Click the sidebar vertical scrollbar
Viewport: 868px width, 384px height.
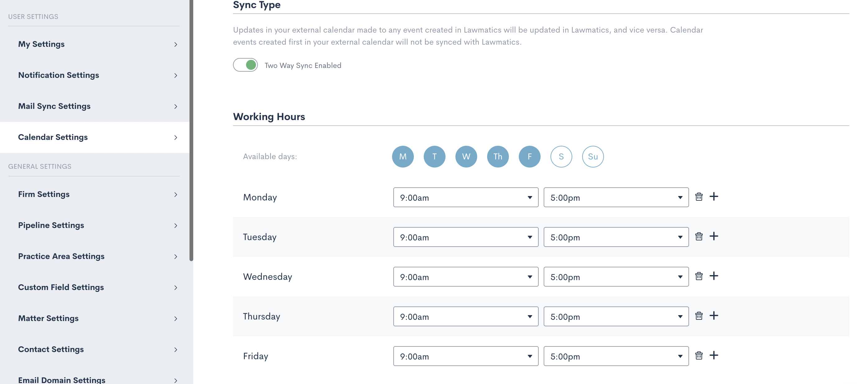(x=191, y=135)
